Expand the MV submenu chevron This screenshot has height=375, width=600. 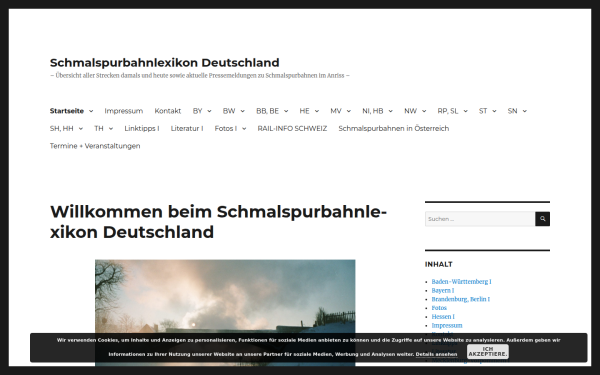[349, 111]
